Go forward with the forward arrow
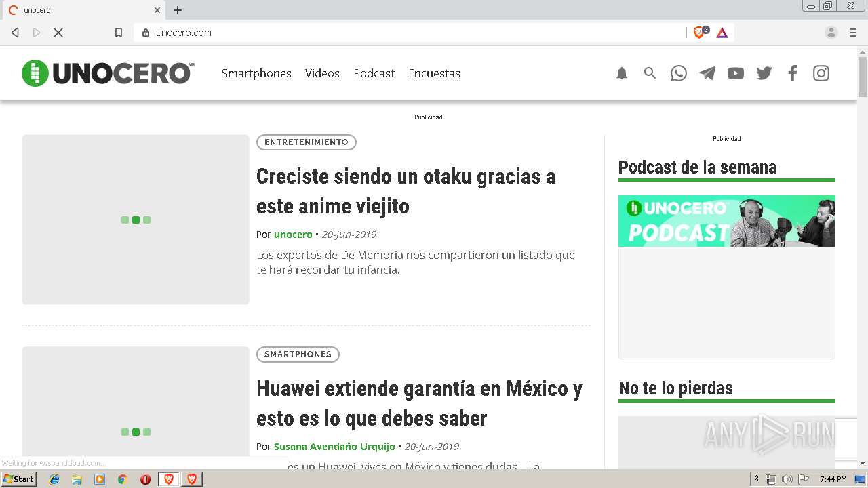The width and height of the screenshot is (868, 488). 37,33
